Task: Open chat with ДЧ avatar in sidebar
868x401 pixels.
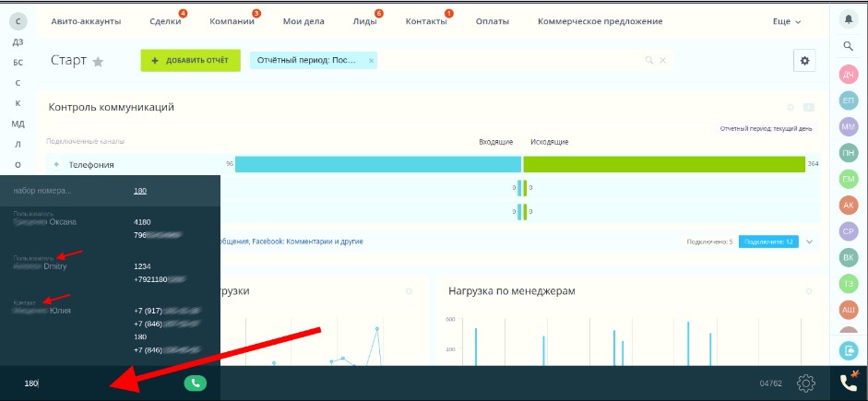Action: (x=849, y=74)
